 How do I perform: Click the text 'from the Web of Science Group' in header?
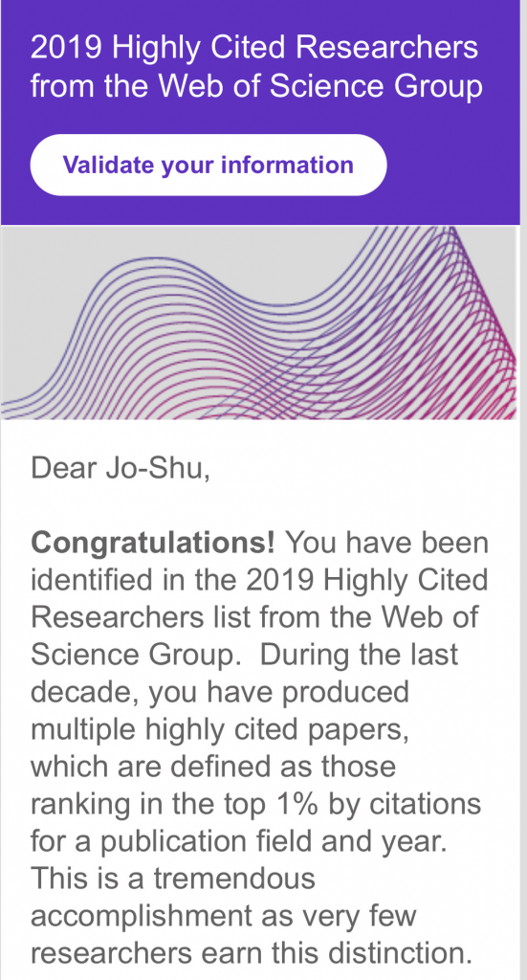[x=256, y=86]
